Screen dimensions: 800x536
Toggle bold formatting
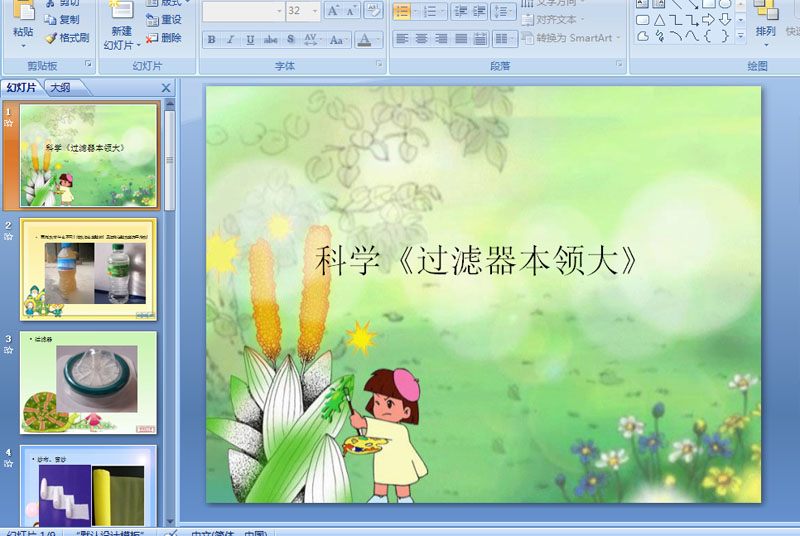[x=211, y=40]
